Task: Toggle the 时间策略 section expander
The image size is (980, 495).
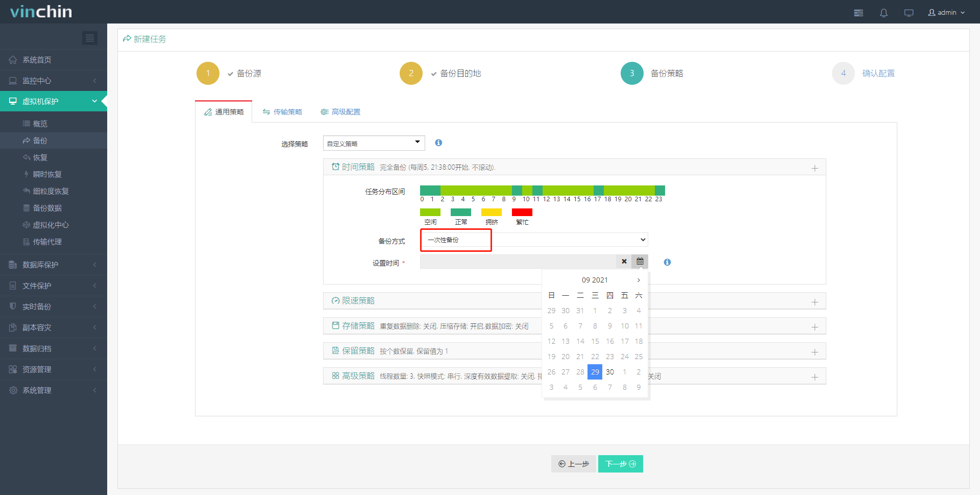Action: click(815, 168)
